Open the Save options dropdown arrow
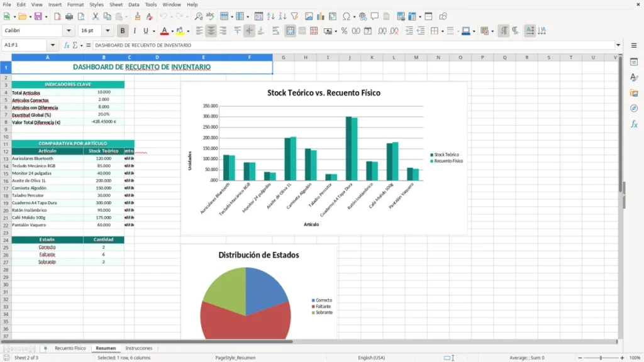644x362 pixels. click(46, 17)
